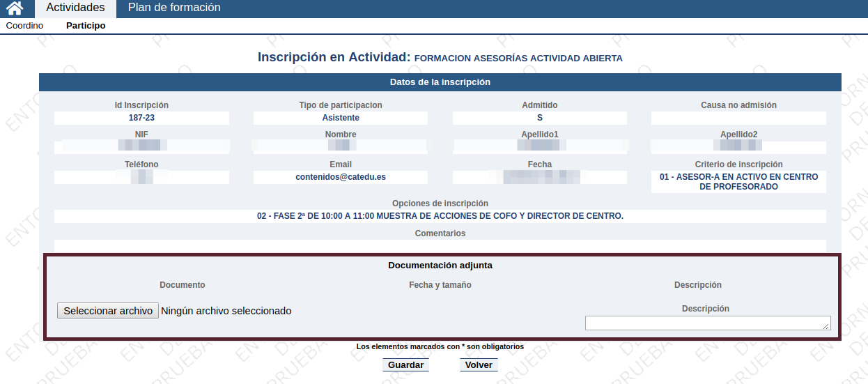Open the Actividades tab
The image size is (868, 384).
coord(75,8)
